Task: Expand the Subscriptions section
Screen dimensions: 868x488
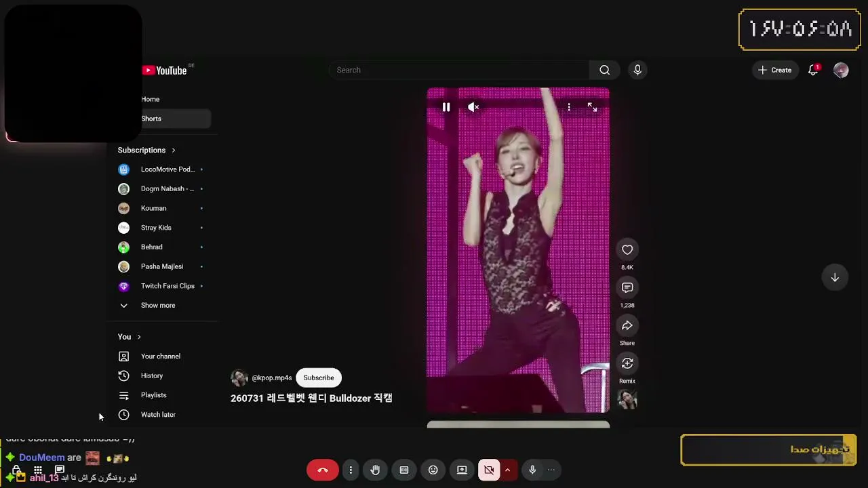Action: click(146, 150)
